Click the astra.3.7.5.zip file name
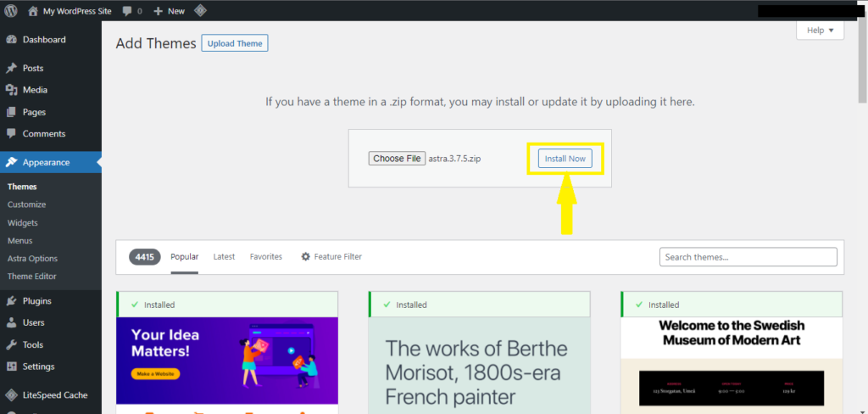The image size is (868, 414). click(x=455, y=159)
